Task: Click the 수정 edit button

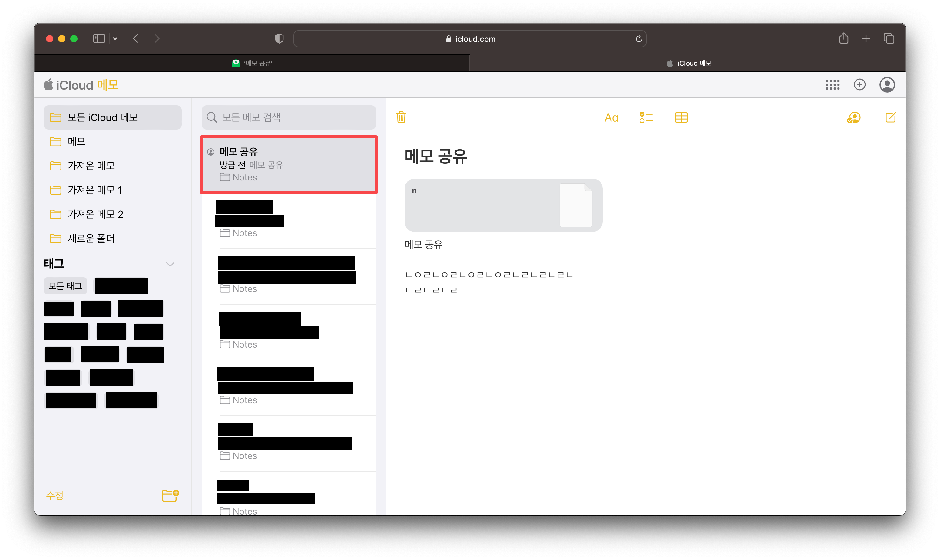Action: 55,495
